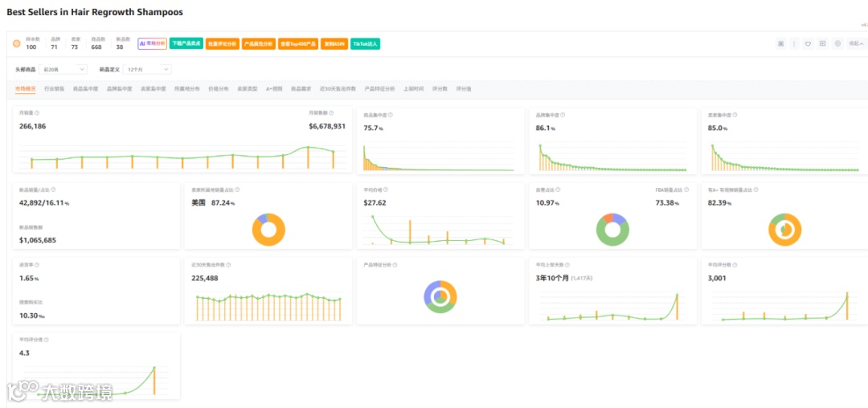The height and width of the screenshot is (408, 868).
Task: Open the 头部商品 前20名 dropdown
Action: 63,70
